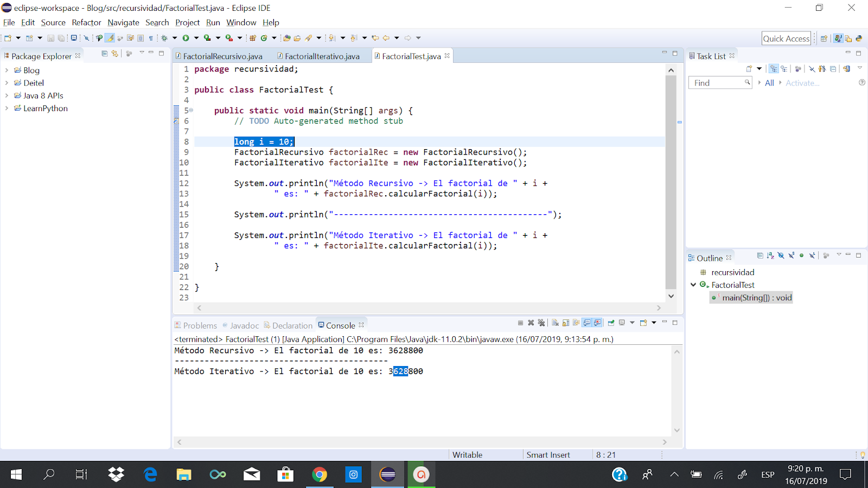Save the current file
868x488 pixels.
click(51, 38)
